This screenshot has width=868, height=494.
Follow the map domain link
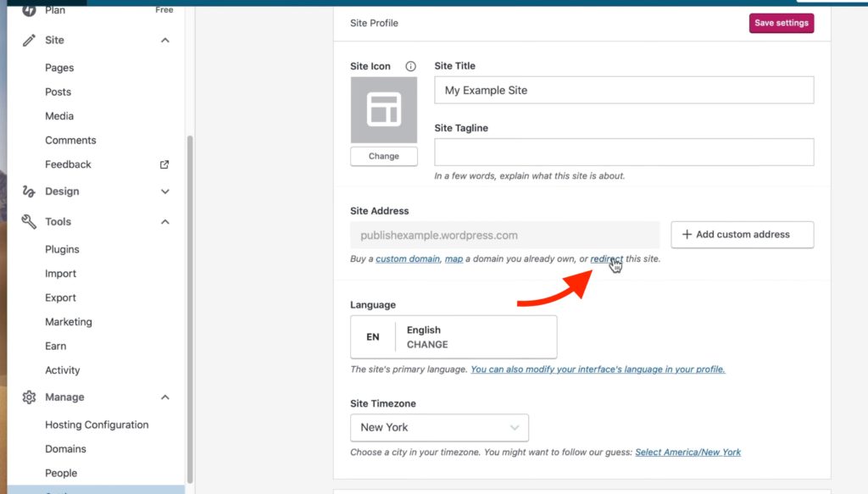(454, 259)
